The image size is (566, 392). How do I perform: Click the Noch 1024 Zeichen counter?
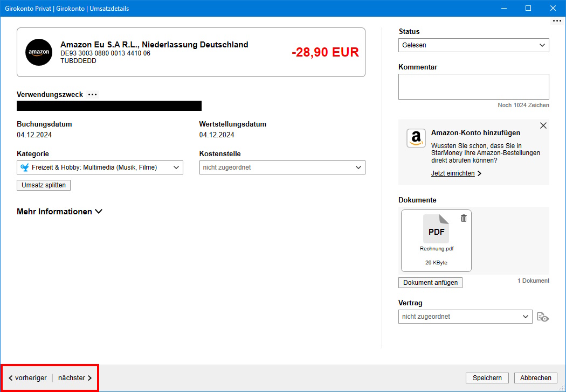(x=523, y=106)
